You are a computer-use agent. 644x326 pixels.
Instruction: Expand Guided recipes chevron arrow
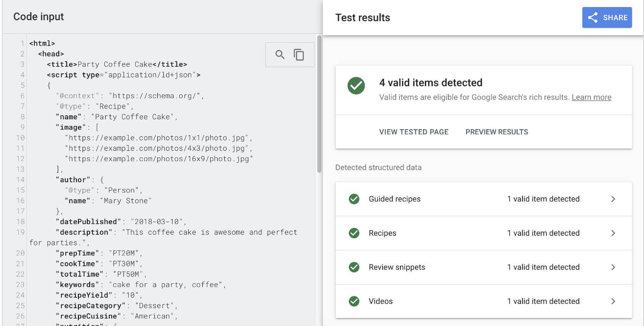[613, 199]
